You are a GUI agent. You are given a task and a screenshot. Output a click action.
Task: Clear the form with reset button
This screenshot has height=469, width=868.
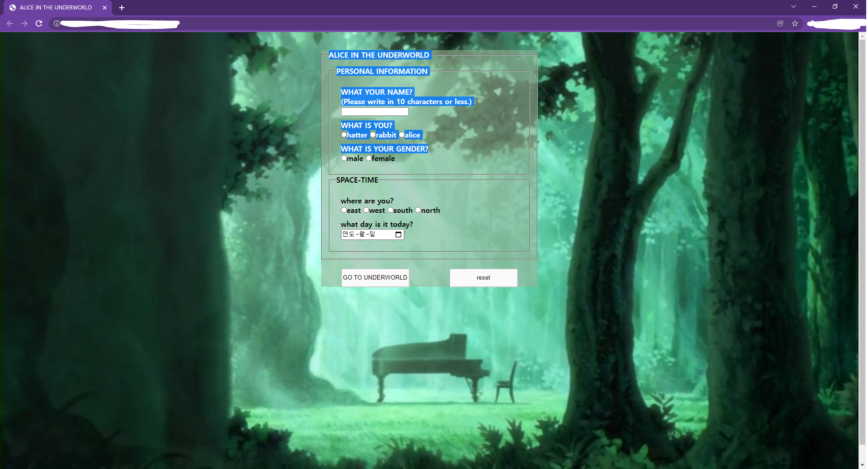coord(484,277)
